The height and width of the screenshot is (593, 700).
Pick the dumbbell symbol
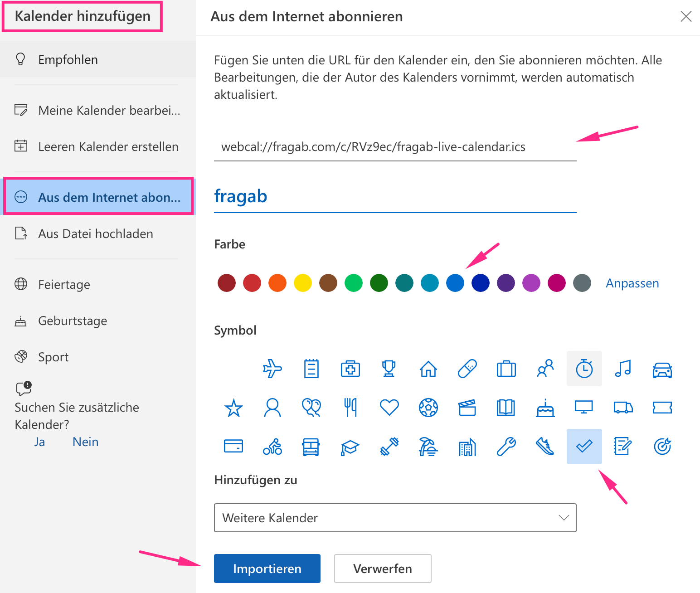tap(389, 447)
